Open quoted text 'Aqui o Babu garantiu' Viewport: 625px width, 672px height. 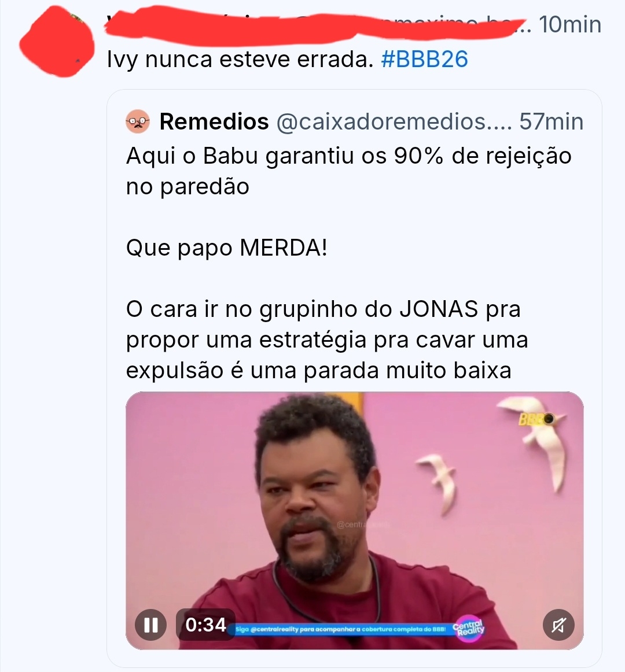pyautogui.click(x=242, y=156)
